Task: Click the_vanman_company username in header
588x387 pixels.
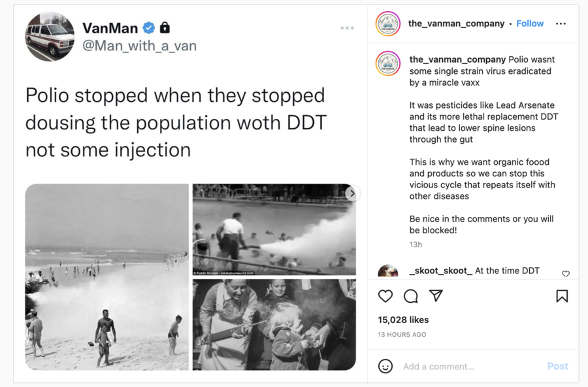Action: pos(456,24)
